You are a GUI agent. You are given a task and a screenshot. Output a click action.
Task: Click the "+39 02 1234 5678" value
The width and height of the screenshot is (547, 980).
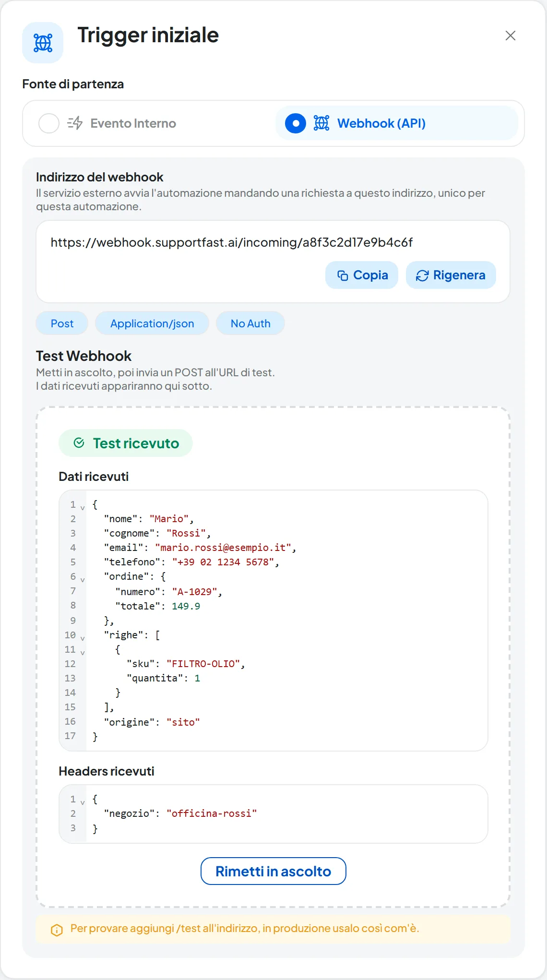[x=223, y=562]
